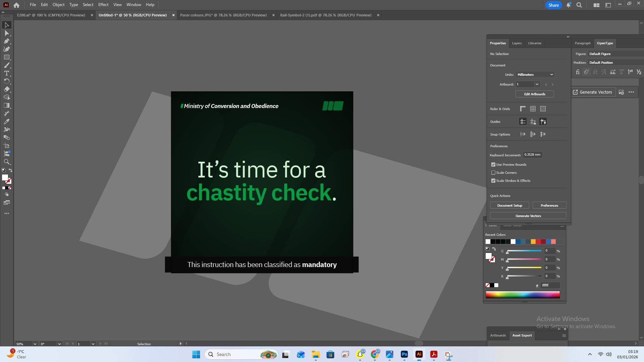
Task: Click the color spectrum bar
Action: tap(523, 295)
